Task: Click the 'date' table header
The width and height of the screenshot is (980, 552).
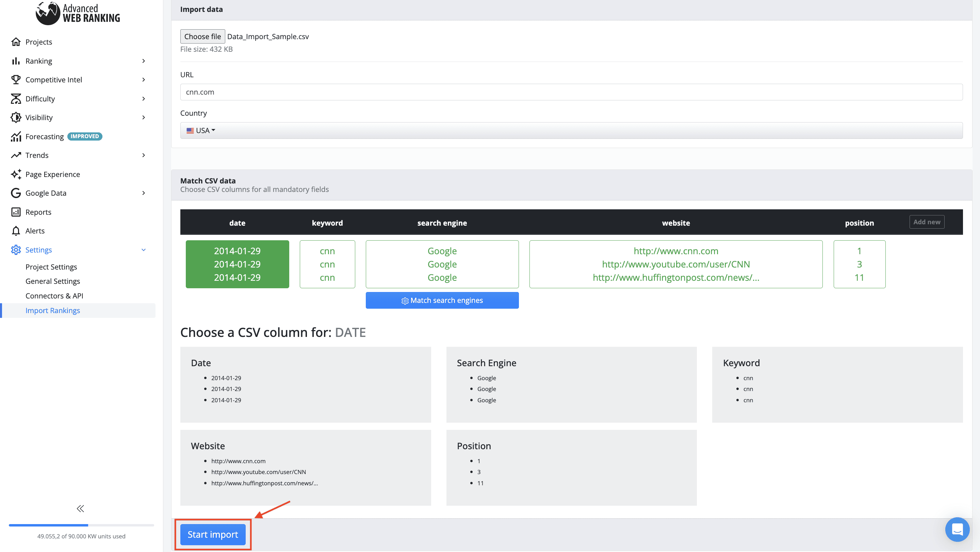Action: tap(237, 223)
